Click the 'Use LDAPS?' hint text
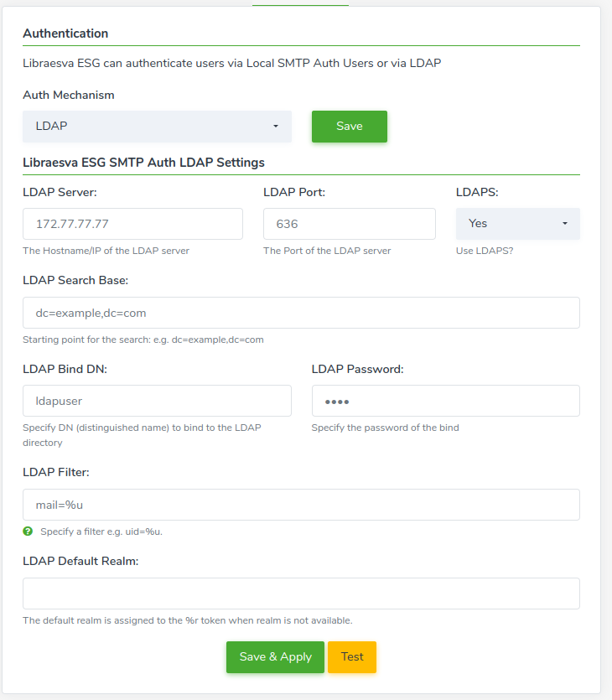Viewport: 612px width, 700px height. coord(485,251)
